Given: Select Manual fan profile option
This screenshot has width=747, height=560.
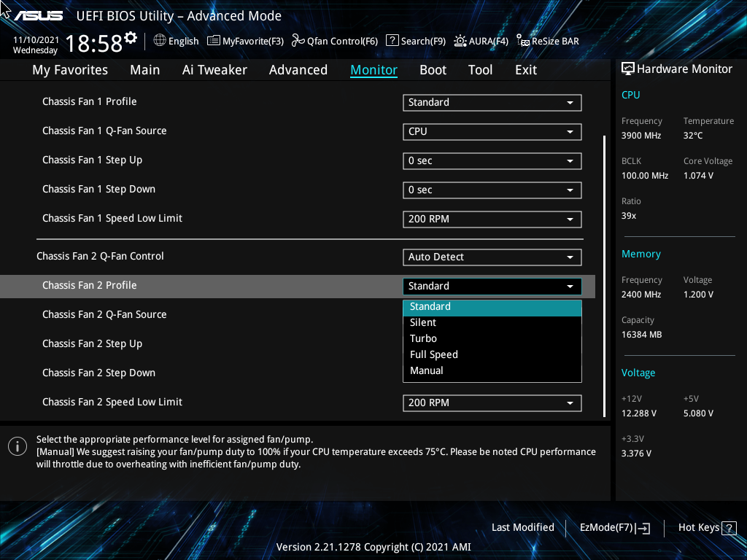Looking at the screenshot, I should pyautogui.click(x=492, y=371).
